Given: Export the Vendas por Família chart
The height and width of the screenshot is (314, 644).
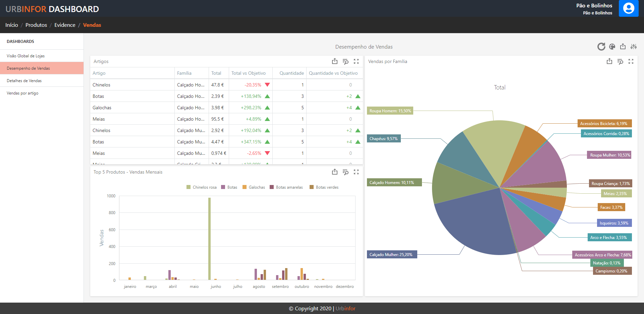Looking at the screenshot, I should [x=609, y=61].
